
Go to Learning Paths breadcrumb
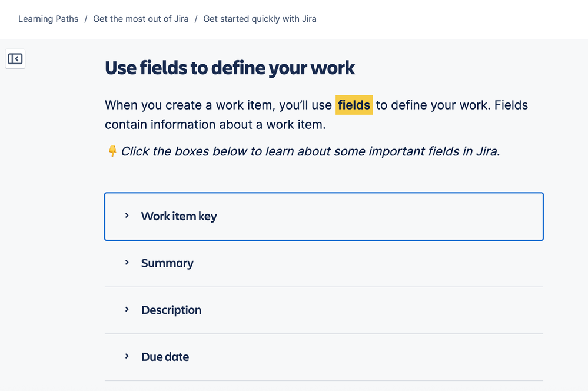48,19
